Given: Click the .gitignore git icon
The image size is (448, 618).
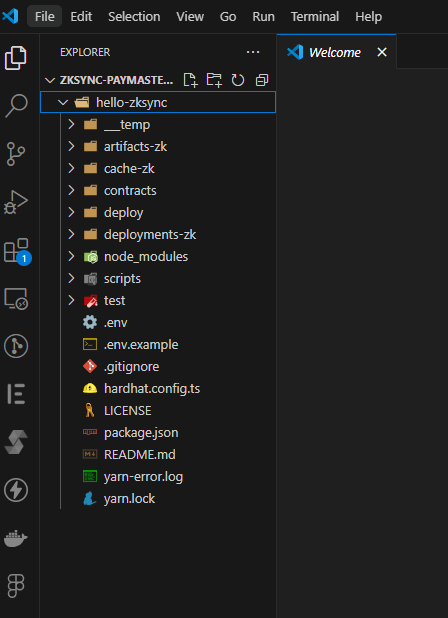Looking at the screenshot, I should pos(90,367).
